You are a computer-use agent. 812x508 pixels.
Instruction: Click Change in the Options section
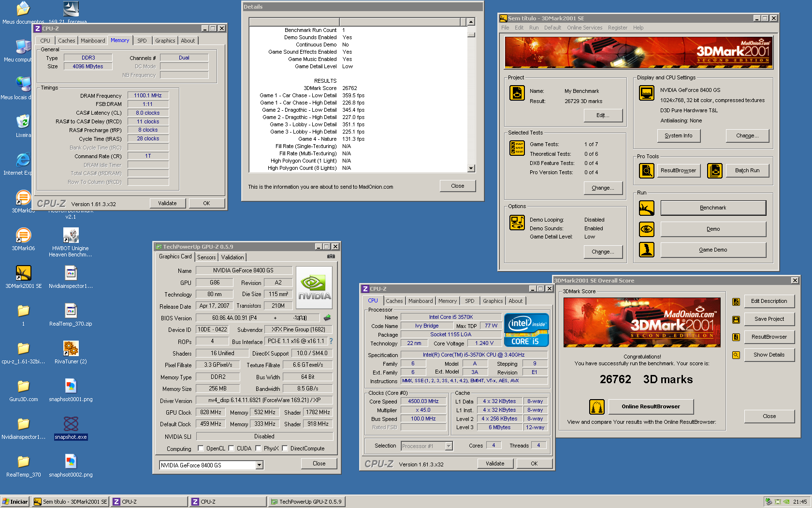(x=603, y=252)
